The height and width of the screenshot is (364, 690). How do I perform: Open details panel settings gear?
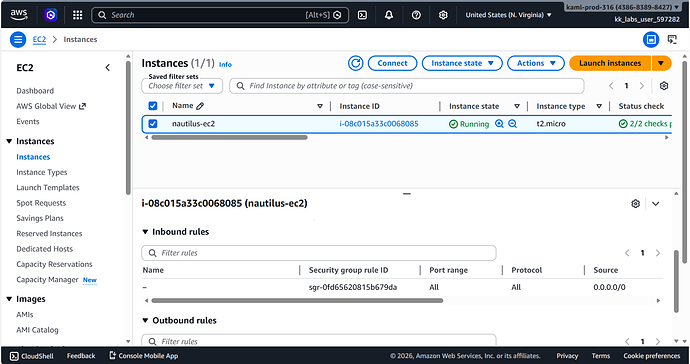click(x=635, y=204)
